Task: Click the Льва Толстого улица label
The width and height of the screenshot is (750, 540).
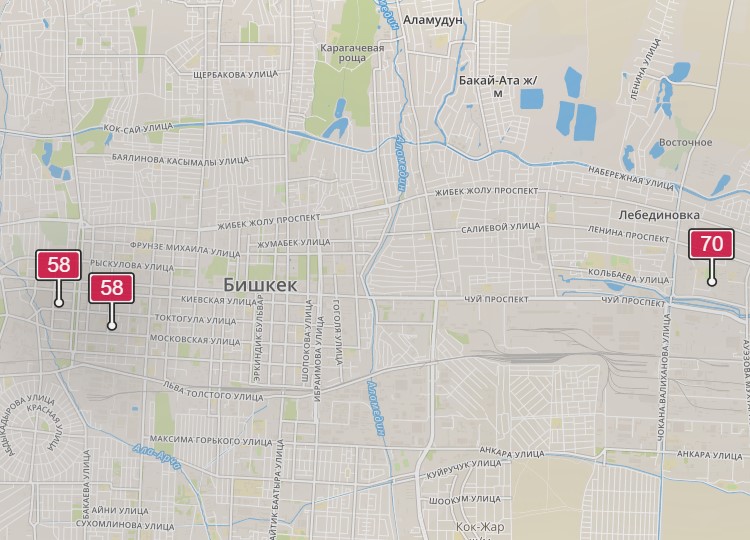Action: pyautogui.click(x=213, y=391)
